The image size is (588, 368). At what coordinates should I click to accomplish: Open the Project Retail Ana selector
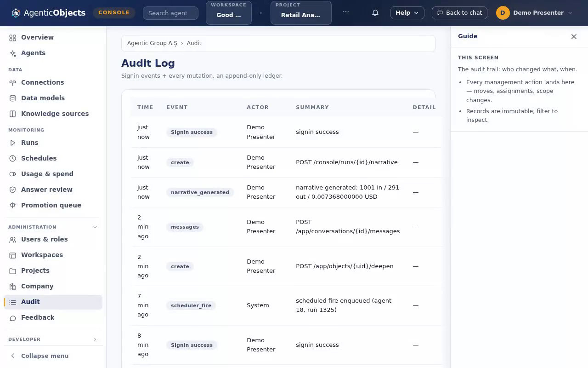pos(301,13)
